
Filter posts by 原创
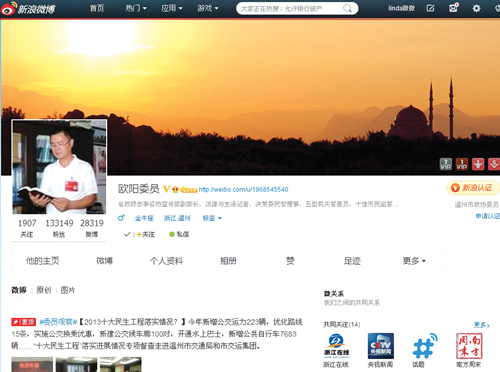pyautogui.click(x=44, y=290)
